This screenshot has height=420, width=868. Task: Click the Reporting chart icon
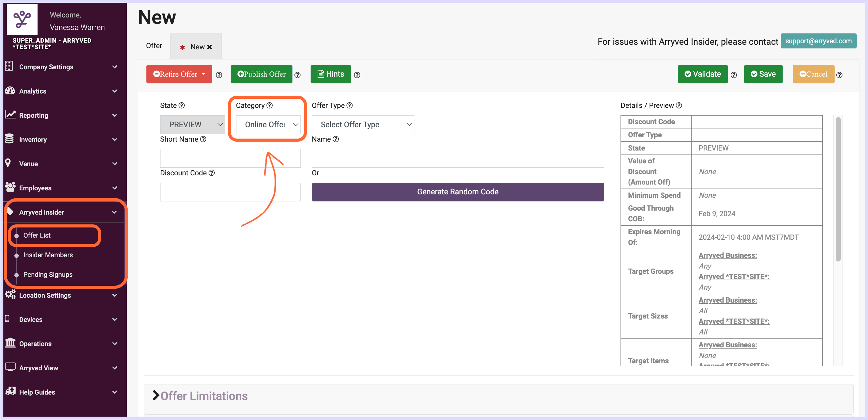click(10, 115)
